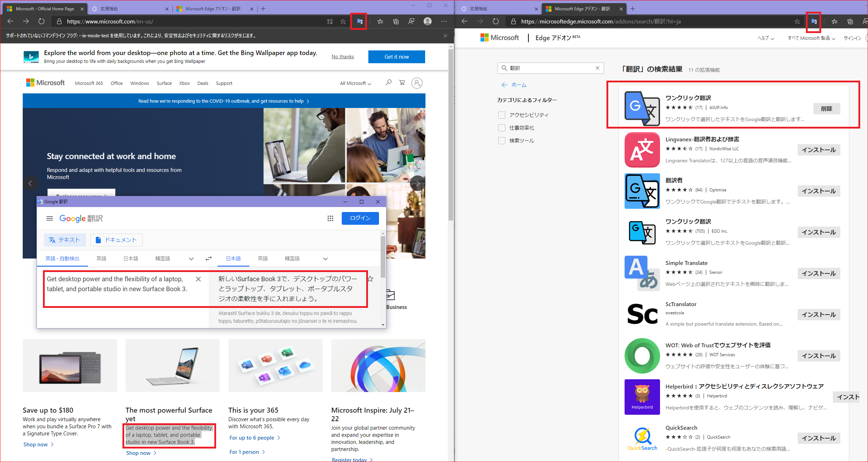Open the ScTranslator extension icon
The width and height of the screenshot is (868, 462).
click(642, 315)
